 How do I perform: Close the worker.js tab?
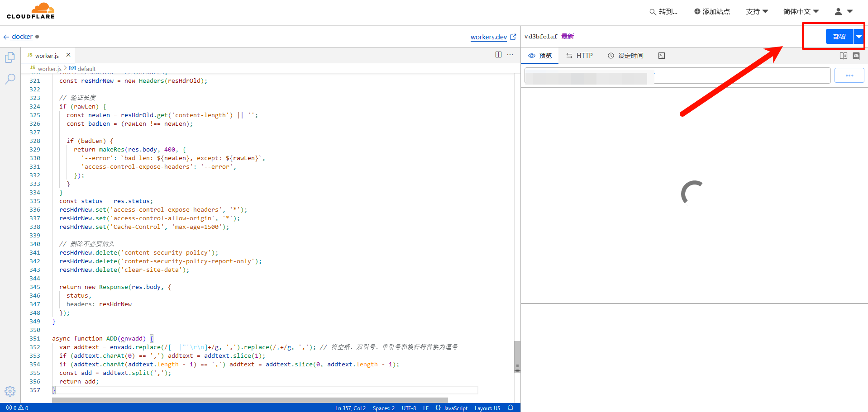click(x=68, y=55)
